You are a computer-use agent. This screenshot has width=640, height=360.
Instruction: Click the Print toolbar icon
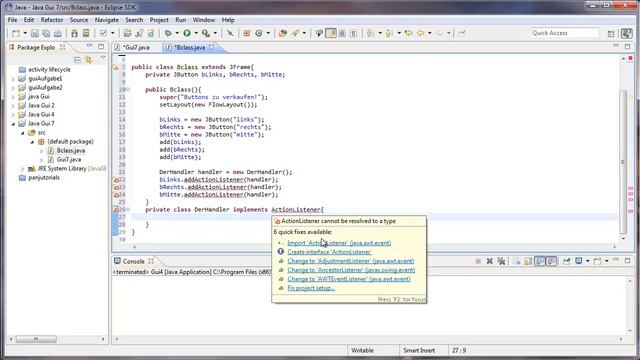(58, 33)
